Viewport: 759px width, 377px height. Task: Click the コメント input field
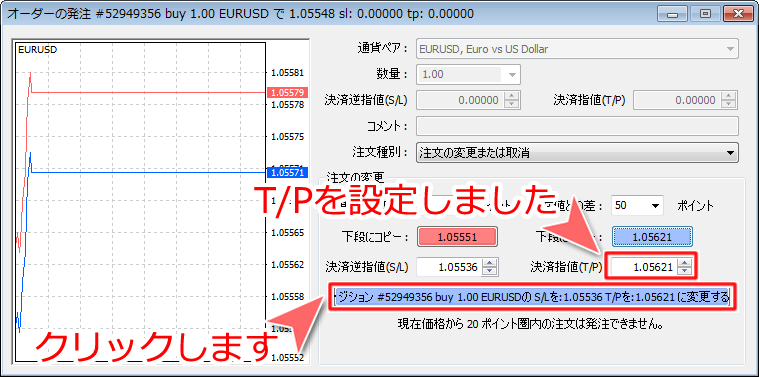[577, 126]
